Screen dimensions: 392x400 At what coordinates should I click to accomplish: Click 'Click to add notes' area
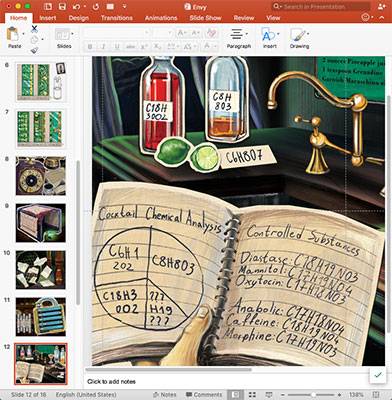pos(111,382)
